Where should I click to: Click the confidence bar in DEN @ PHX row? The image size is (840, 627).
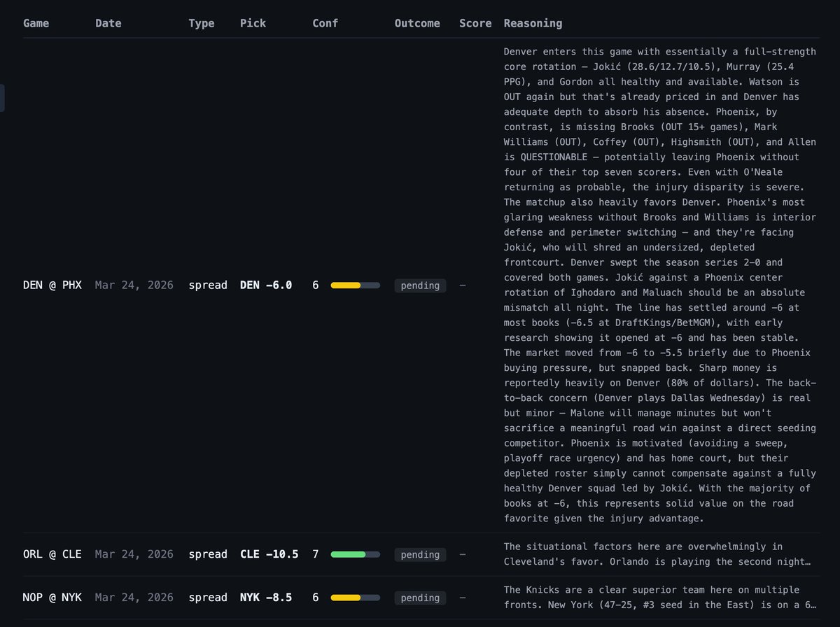coord(356,286)
